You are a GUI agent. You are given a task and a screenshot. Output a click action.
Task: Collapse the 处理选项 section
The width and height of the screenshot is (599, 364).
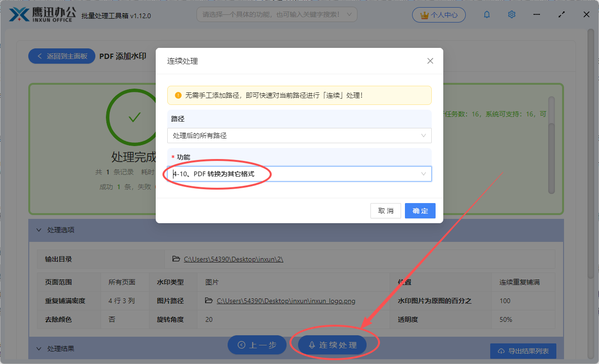click(x=39, y=230)
